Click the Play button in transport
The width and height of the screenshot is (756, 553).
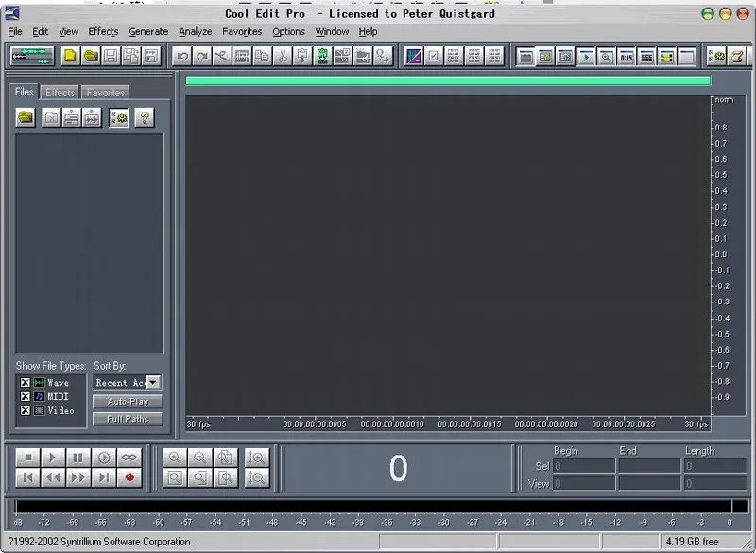pyautogui.click(x=53, y=458)
